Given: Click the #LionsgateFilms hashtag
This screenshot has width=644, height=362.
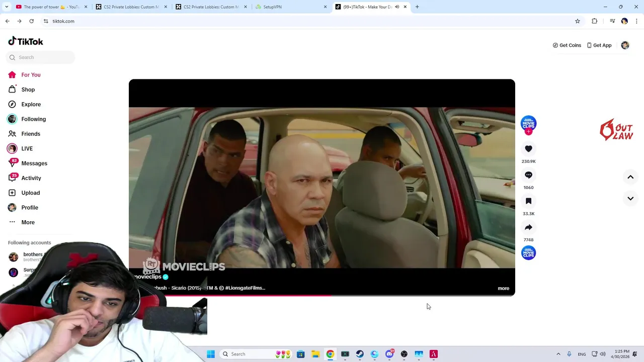Looking at the screenshot, I should (245, 288).
